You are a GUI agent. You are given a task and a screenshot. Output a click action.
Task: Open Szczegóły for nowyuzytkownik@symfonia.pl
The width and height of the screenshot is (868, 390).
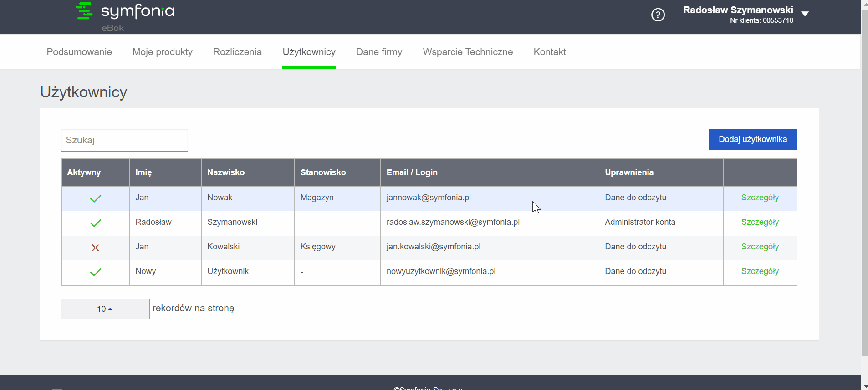[x=760, y=271]
